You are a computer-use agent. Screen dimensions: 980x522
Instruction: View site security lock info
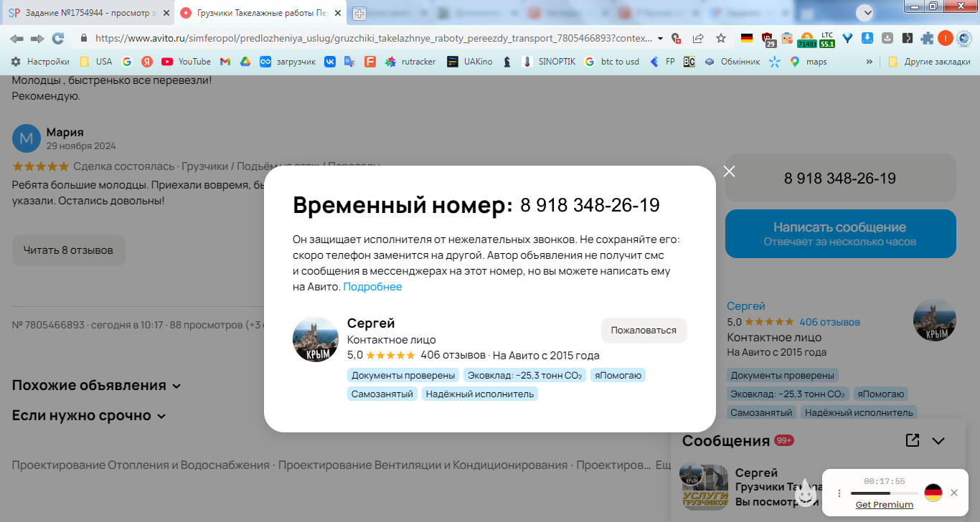(84, 38)
